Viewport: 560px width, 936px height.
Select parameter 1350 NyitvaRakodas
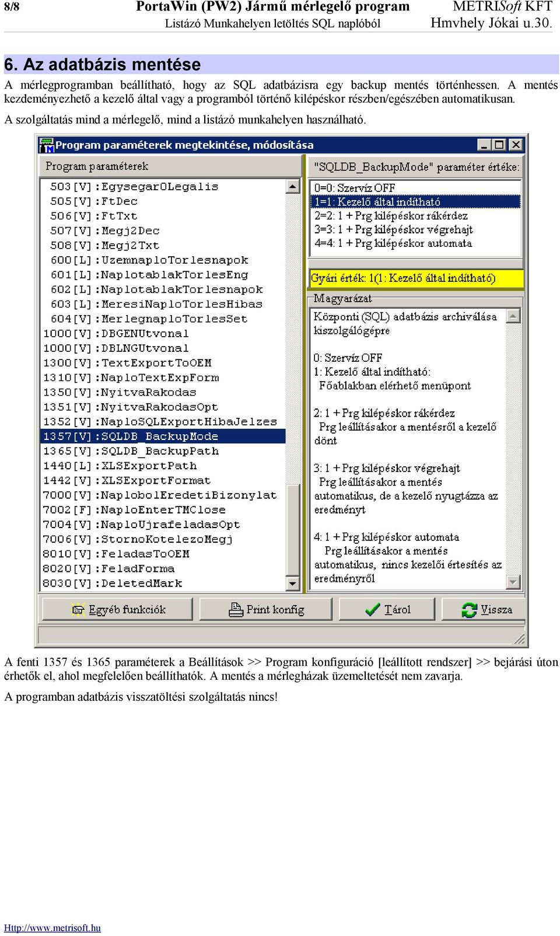tap(163, 393)
